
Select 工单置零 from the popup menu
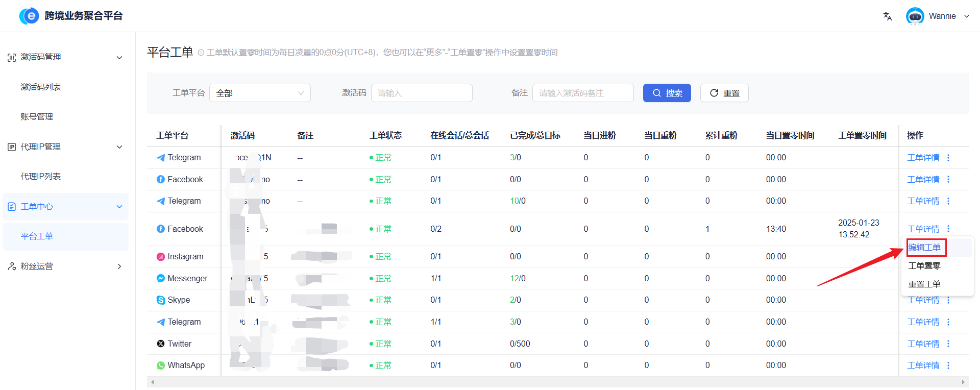click(924, 266)
